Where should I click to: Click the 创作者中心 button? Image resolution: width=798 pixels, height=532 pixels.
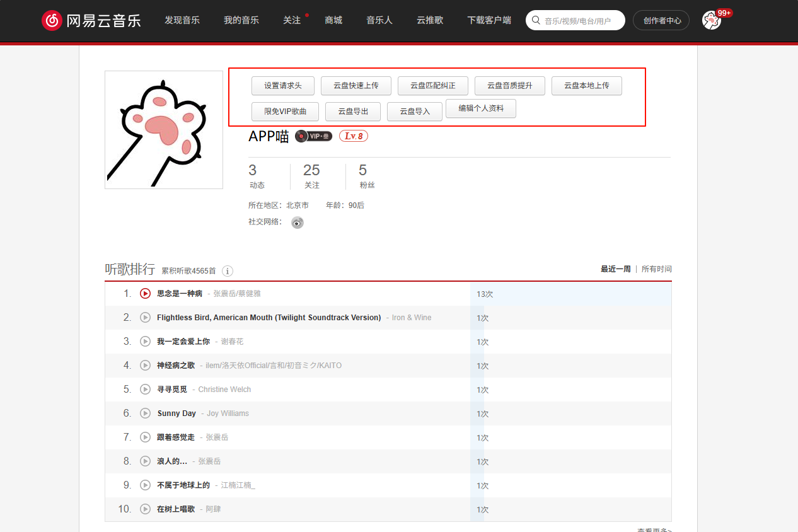click(x=662, y=20)
